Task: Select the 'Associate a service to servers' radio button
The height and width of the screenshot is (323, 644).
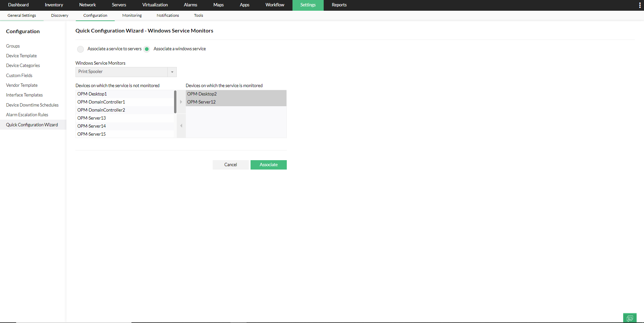Action: [x=80, y=49]
